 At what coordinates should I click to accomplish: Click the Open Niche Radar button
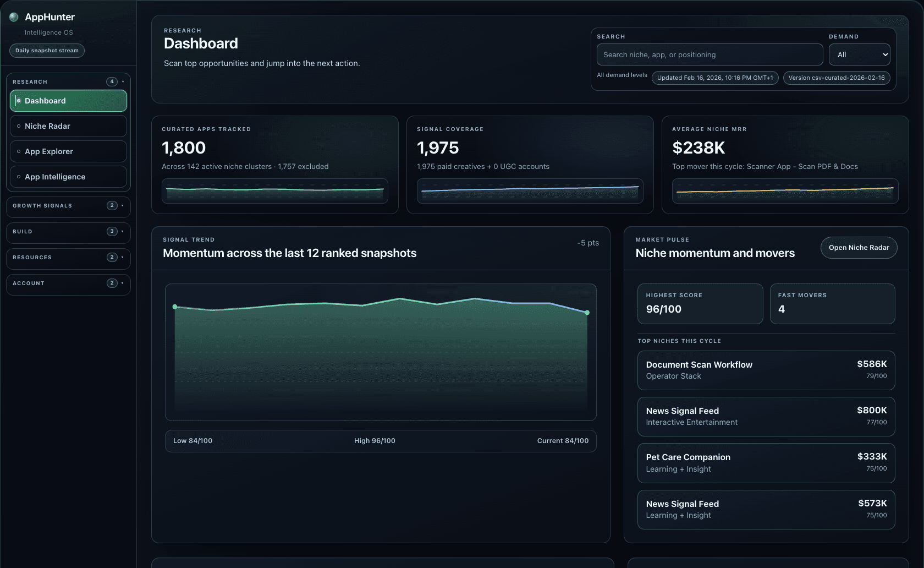point(859,248)
